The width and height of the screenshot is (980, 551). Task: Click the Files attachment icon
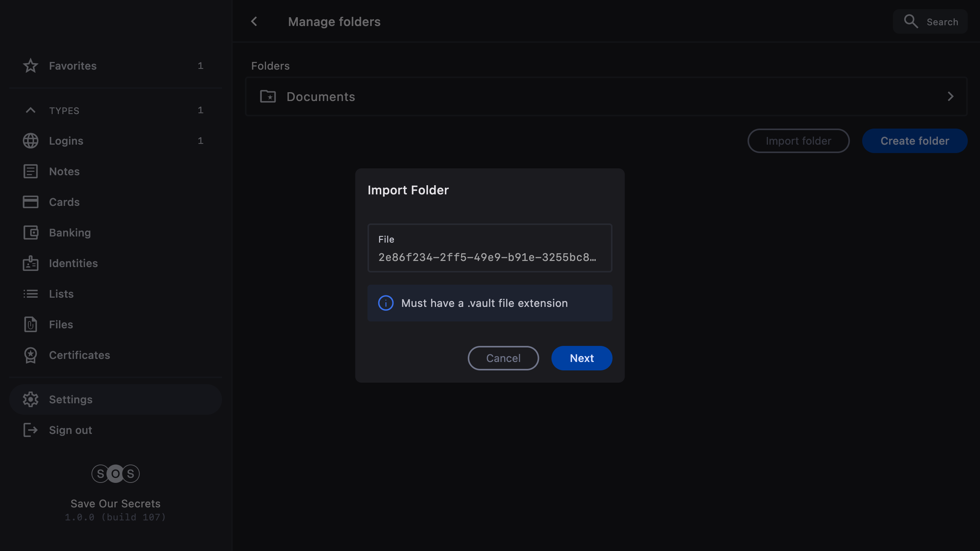click(x=30, y=324)
